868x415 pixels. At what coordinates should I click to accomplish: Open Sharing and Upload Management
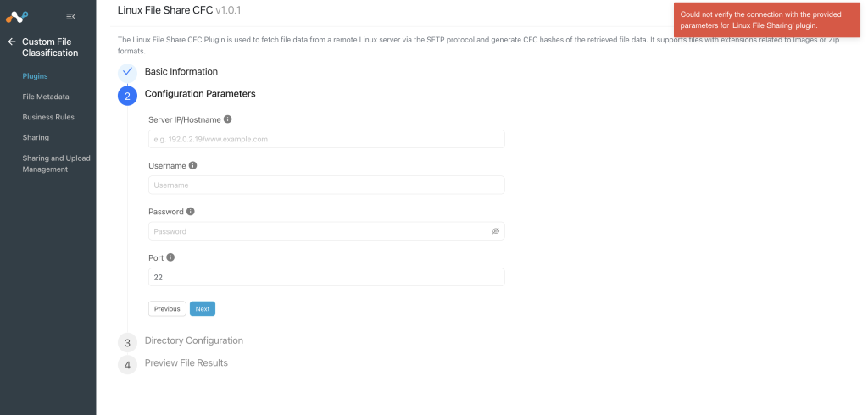(56, 163)
